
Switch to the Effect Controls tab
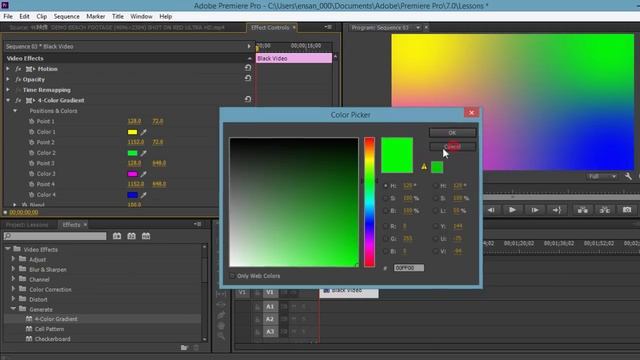point(270,28)
